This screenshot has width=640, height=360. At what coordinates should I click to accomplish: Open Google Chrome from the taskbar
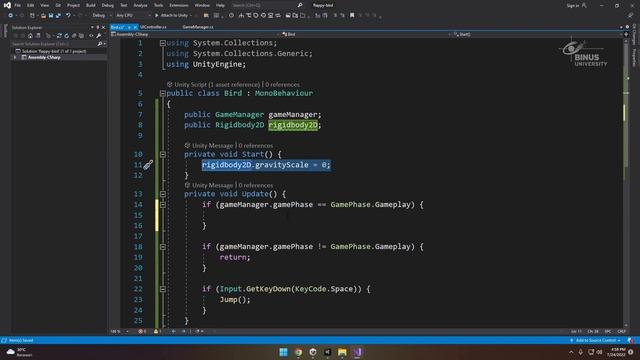click(x=298, y=352)
